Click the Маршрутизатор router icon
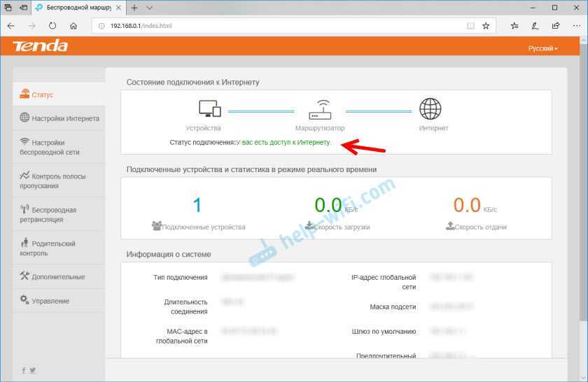This screenshot has height=382, width=588. click(320, 110)
